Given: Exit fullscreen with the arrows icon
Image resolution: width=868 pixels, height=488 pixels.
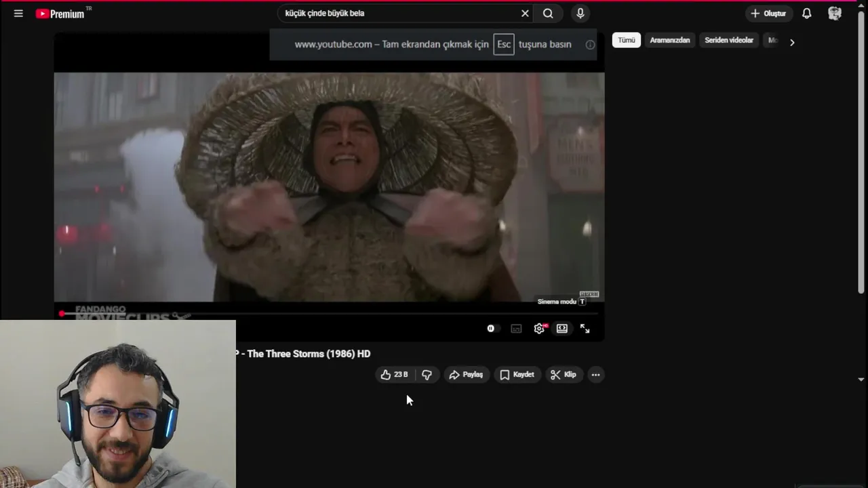Looking at the screenshot, I should click(585, 329).
